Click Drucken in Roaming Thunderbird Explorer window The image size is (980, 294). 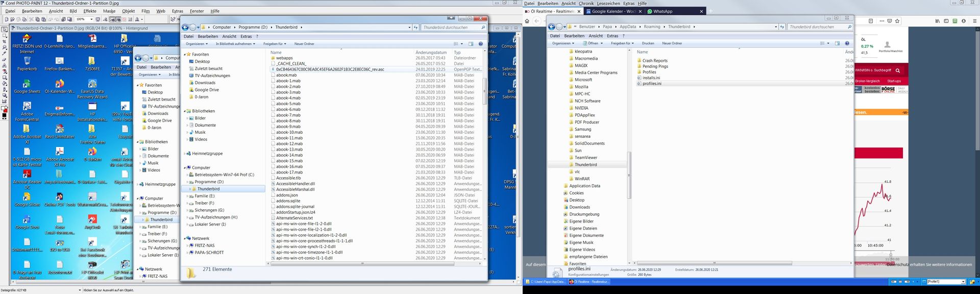pos(648,43)
